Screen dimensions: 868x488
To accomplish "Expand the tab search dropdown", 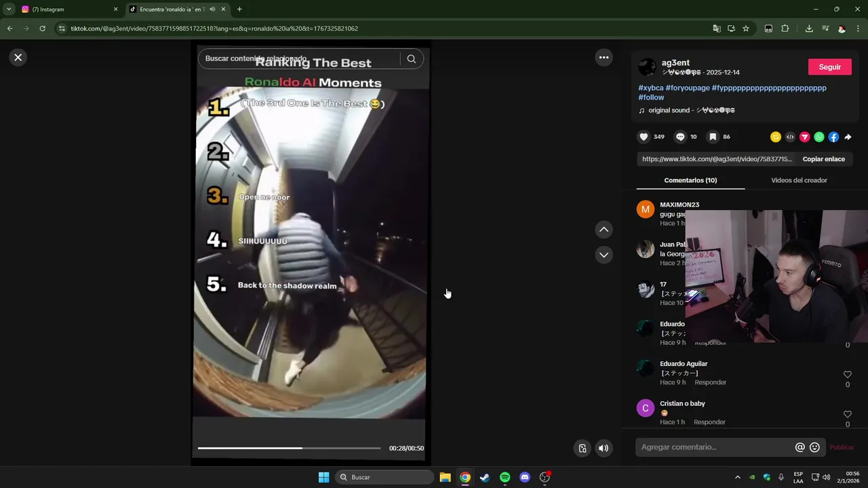I will point(9,9).
